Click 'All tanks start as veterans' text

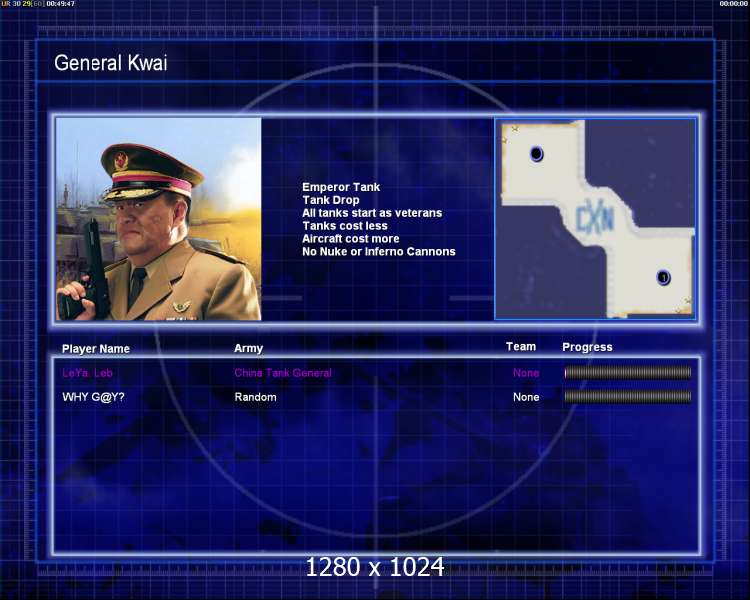tap(372, 213)
